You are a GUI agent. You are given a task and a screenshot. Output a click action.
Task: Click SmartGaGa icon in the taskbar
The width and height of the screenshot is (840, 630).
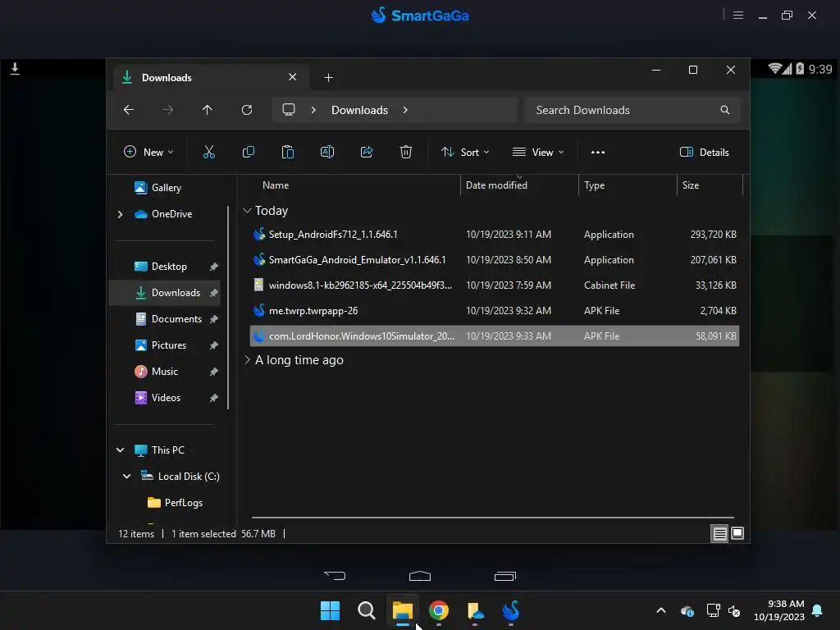click(x=511, y=610)
